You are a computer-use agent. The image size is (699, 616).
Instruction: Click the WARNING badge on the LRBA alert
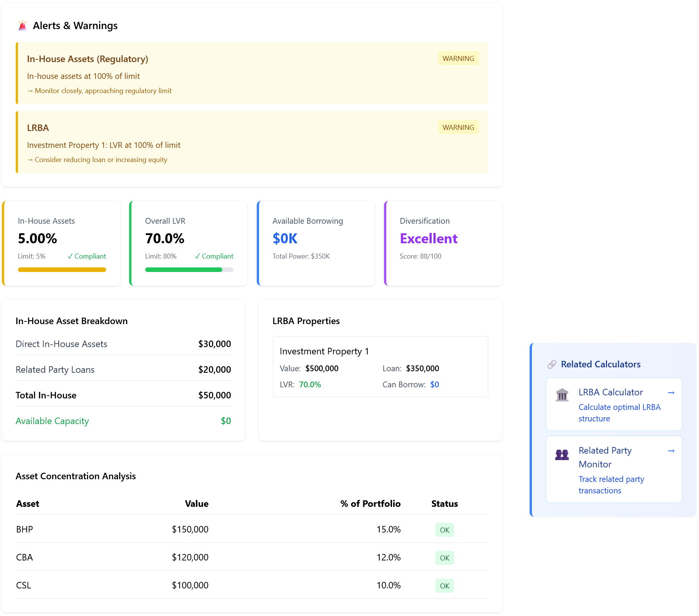[x=458, y=128]
